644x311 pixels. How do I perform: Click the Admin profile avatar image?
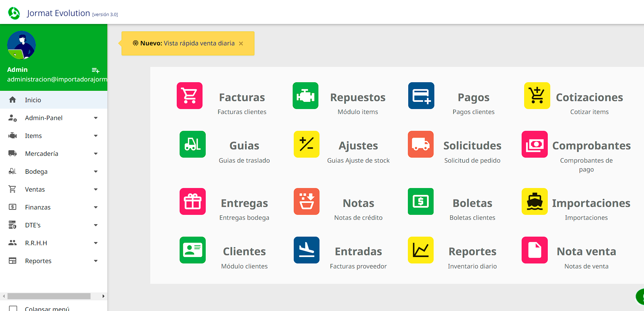pos(21,45)
